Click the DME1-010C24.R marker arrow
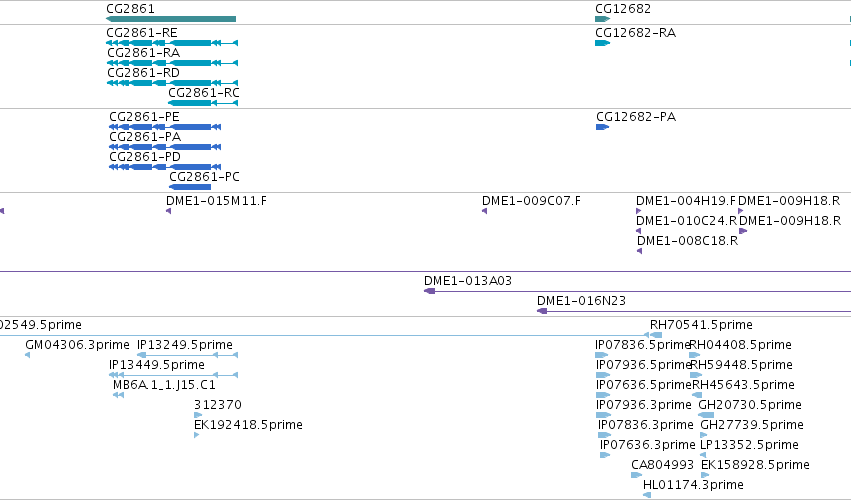The image size is (851, 500). pyautogui.click(x=638, y=231)
